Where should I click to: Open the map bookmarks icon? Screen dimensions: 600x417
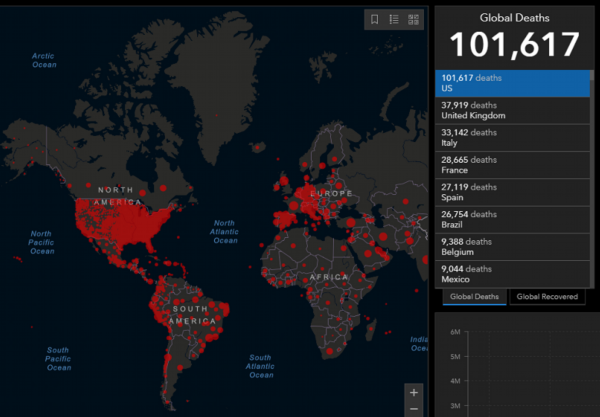(x=374, y=19)
